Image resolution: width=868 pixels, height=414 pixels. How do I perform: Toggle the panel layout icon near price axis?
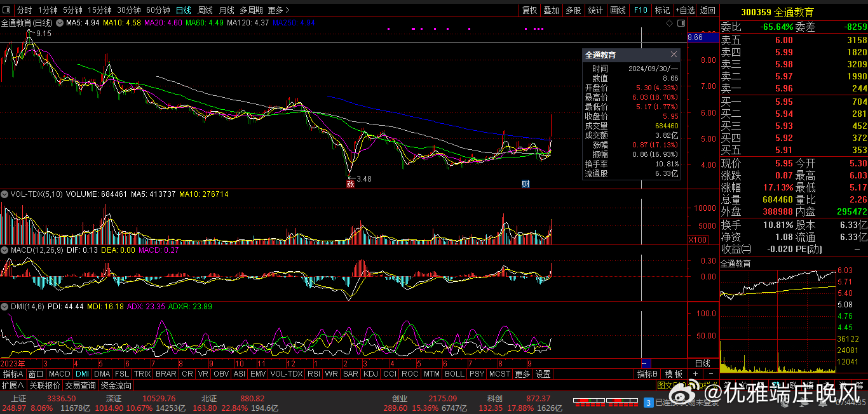point(681,23)
